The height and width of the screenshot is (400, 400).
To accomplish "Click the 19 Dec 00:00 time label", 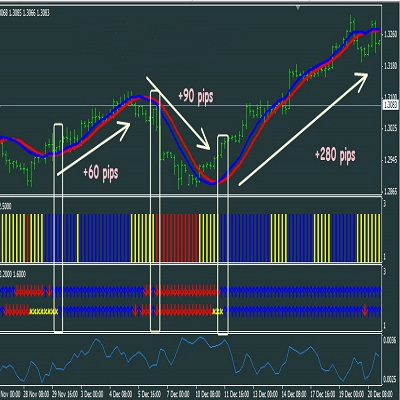I will [352, 394].
